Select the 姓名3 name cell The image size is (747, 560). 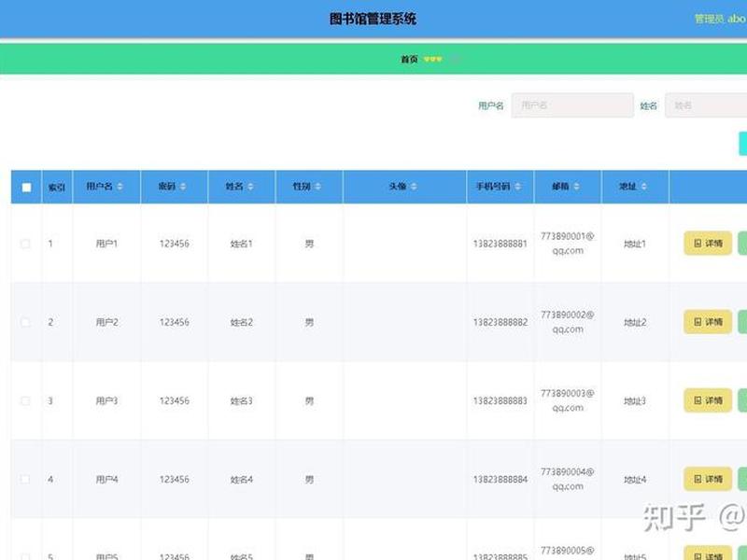click(x=242, y=401)
